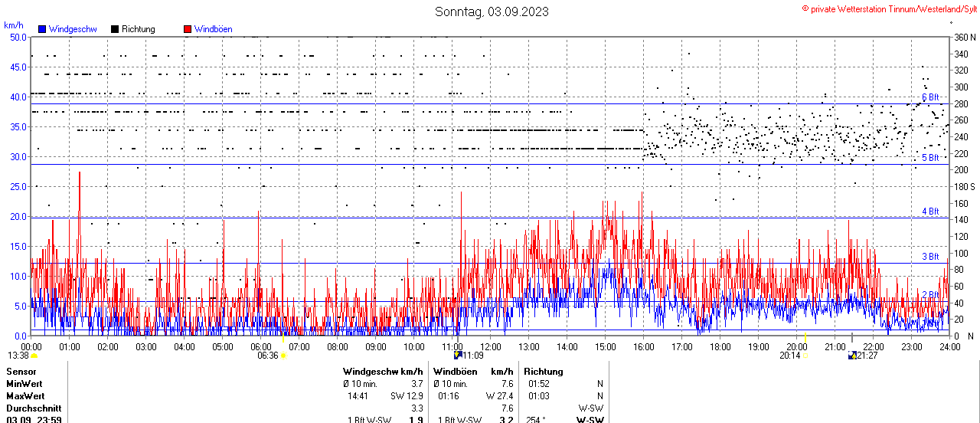Image resolution: width=980 pixels, height=423 pixels.
Task: Click the 01:52 minimum direction time
Action: pos(538,384)
